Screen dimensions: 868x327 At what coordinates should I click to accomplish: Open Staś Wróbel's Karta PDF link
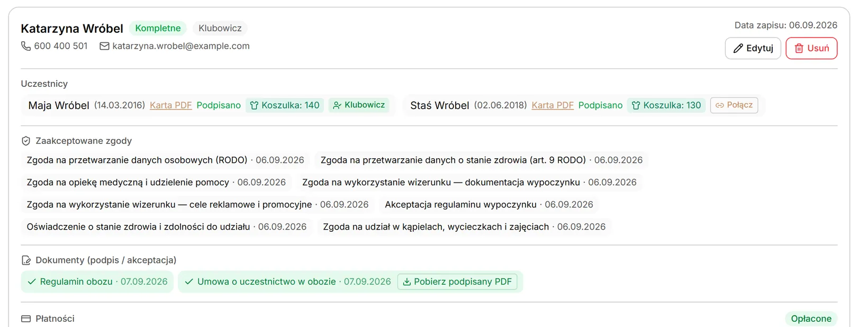553,105
